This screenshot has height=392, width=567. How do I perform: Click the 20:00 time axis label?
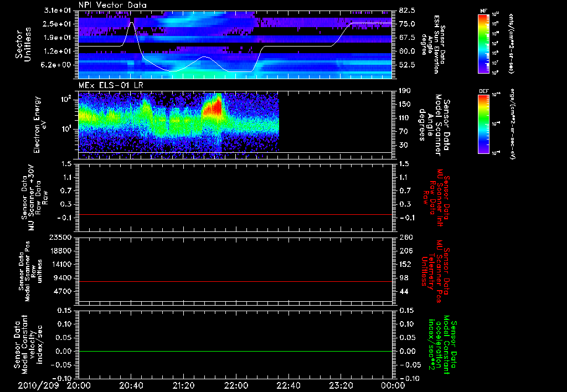tap(79, 385)
